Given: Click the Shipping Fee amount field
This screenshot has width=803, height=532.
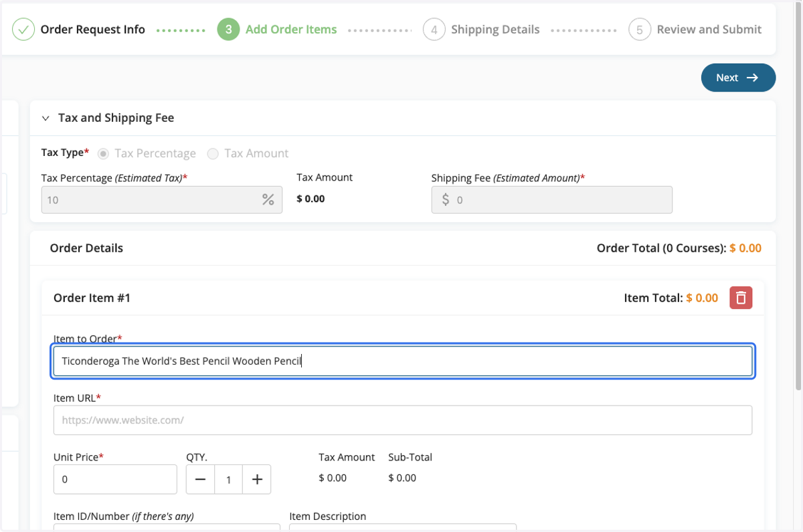Looking at the screenshot, I should coord(552,199).
